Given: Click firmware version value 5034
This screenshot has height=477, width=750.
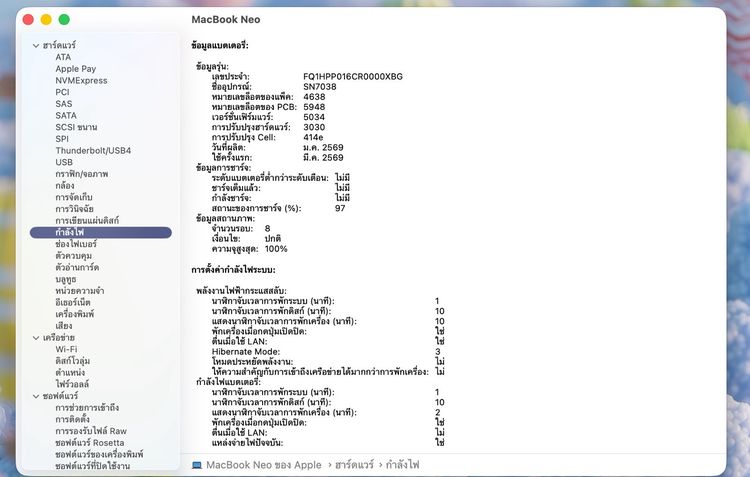Looking at the screenshot, I should (x=314, y=117).
